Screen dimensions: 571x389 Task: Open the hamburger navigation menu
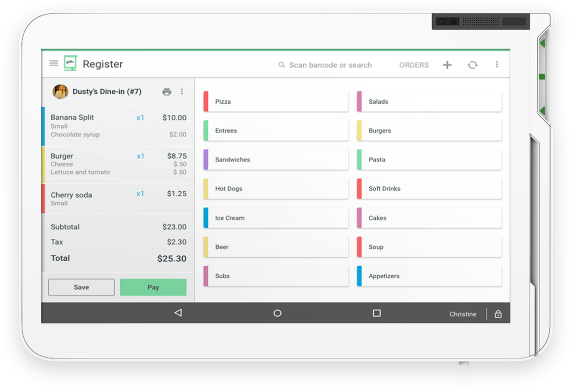(x=54, y=63)
